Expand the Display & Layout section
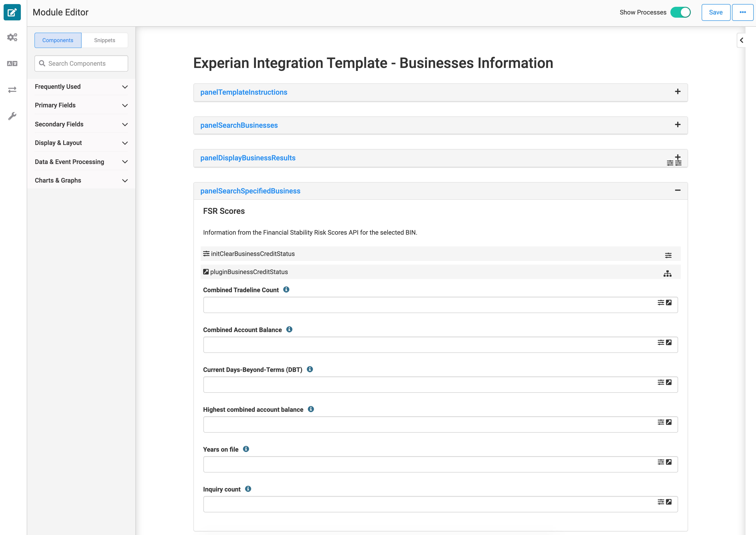The image size is (756, 535). 81,143
